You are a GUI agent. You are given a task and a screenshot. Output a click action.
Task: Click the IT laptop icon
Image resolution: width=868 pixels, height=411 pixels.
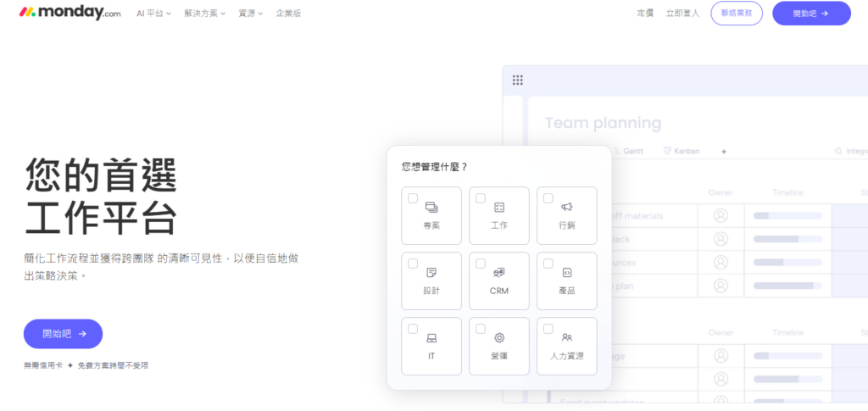(x=431, y=338)
